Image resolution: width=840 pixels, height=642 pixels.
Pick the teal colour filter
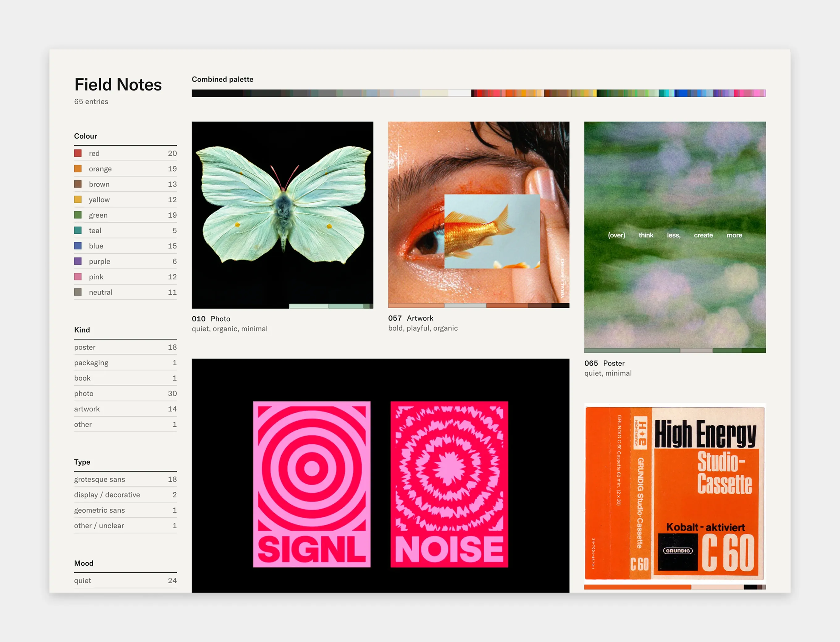125,231
